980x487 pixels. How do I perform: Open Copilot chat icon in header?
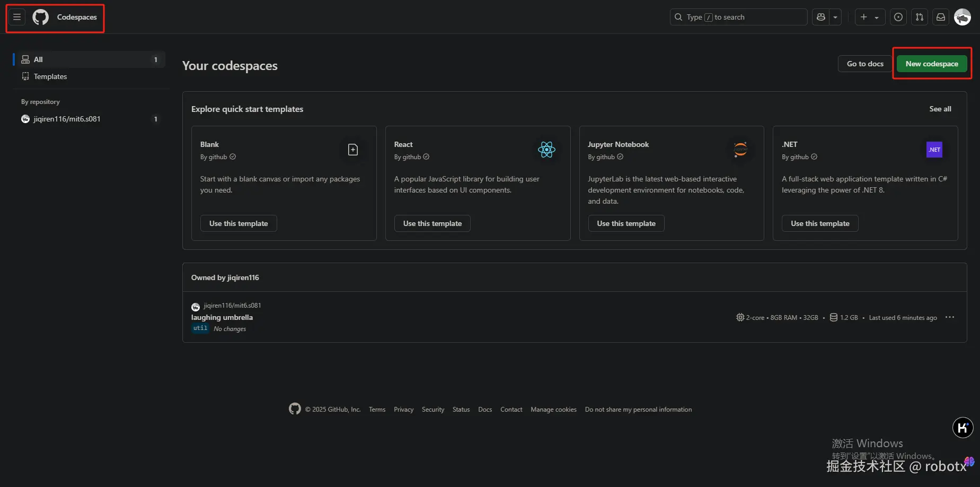(x=821, y=17)
